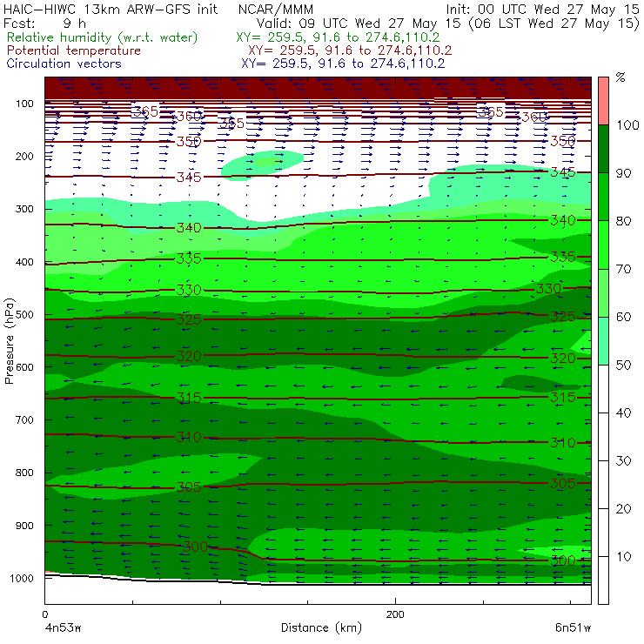This screenshot has width=644, height=644.
Task: Click the '50' colorbar scale value
Action: click(623, 366)
